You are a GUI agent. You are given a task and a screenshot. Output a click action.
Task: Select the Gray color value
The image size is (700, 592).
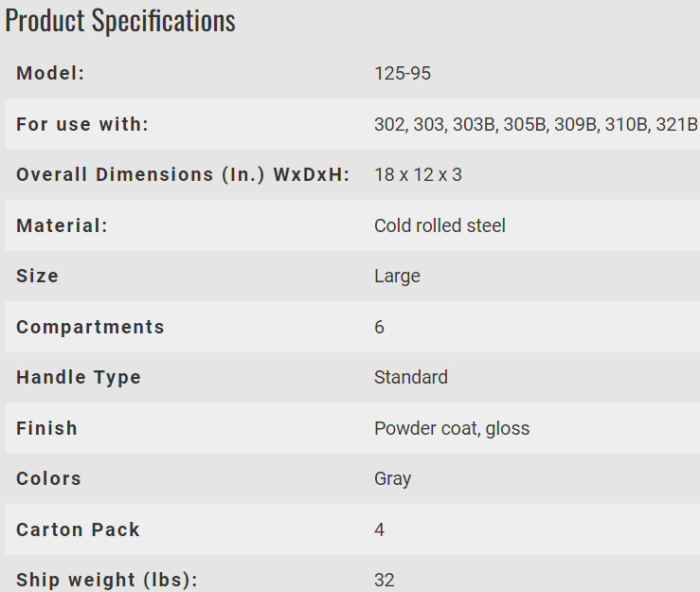pyautogui.click(x=392, y=479)
